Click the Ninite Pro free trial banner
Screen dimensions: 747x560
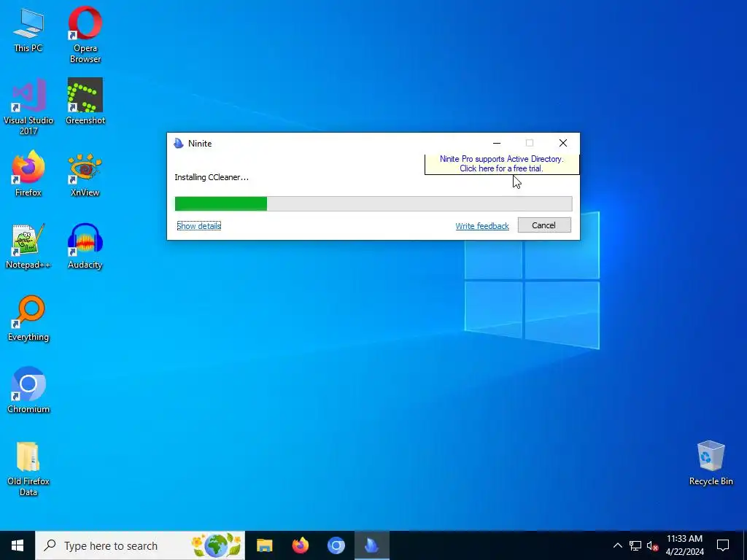pos(502,164)
